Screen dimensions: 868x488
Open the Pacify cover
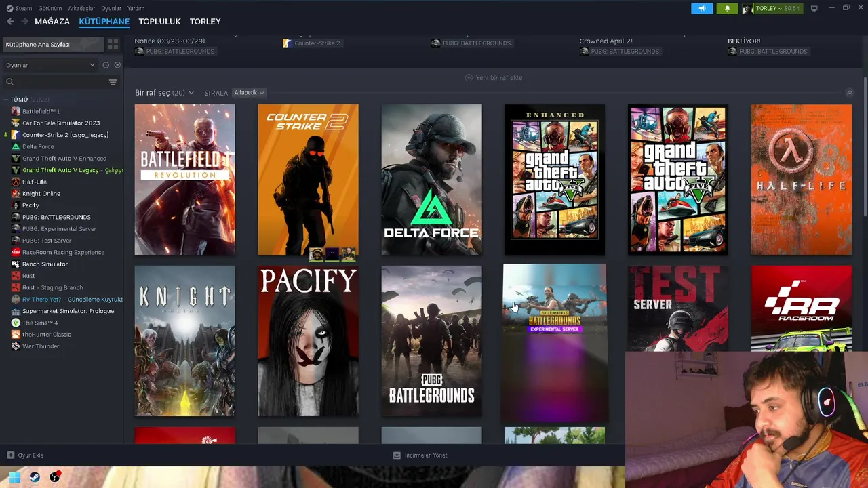(x=308, y=341)
